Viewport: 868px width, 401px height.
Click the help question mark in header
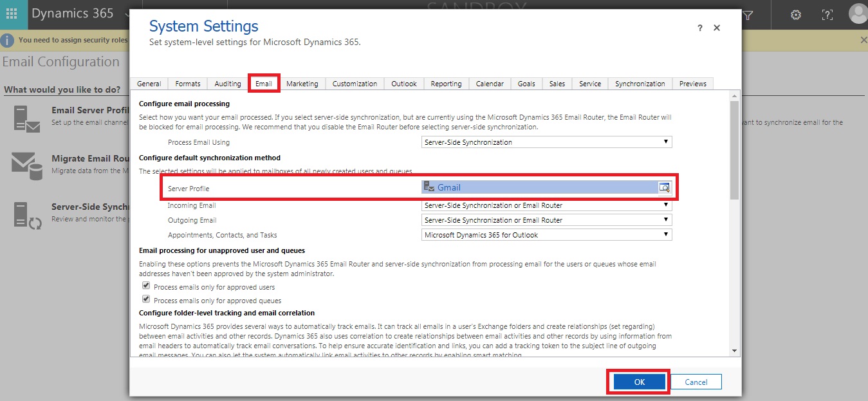point(827,14)
